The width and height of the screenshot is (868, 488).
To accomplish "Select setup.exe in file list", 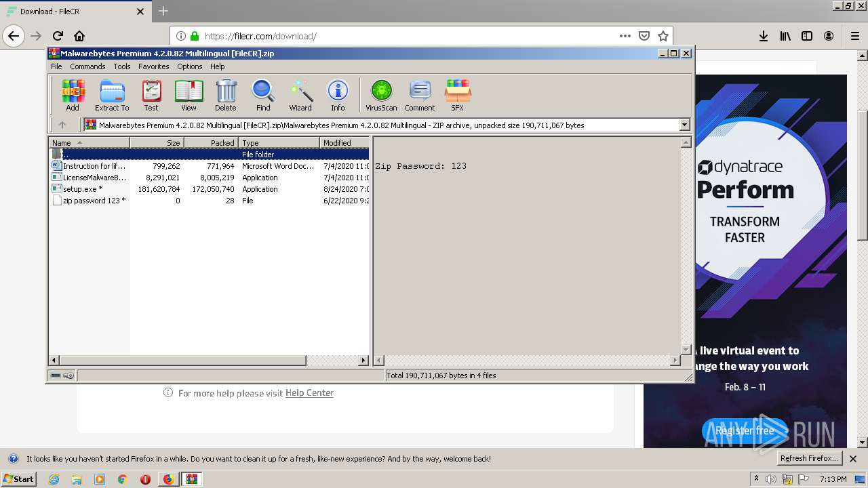I will 210,189.
